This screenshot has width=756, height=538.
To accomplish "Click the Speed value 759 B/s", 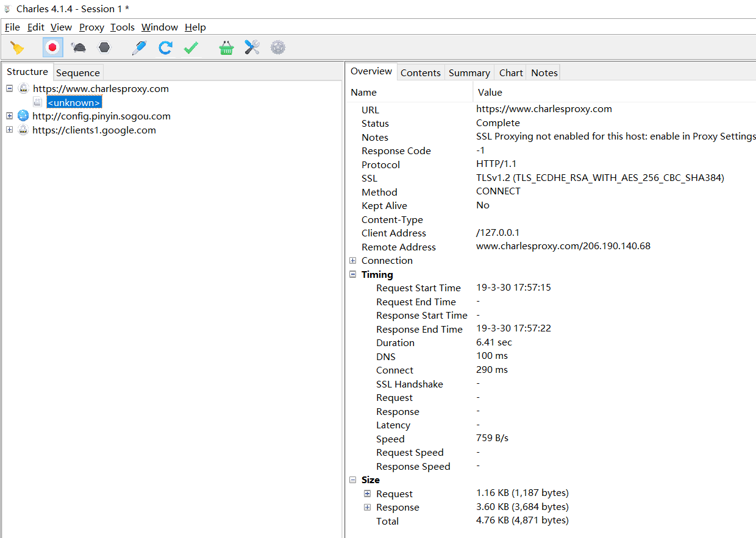I will point(492,438).
